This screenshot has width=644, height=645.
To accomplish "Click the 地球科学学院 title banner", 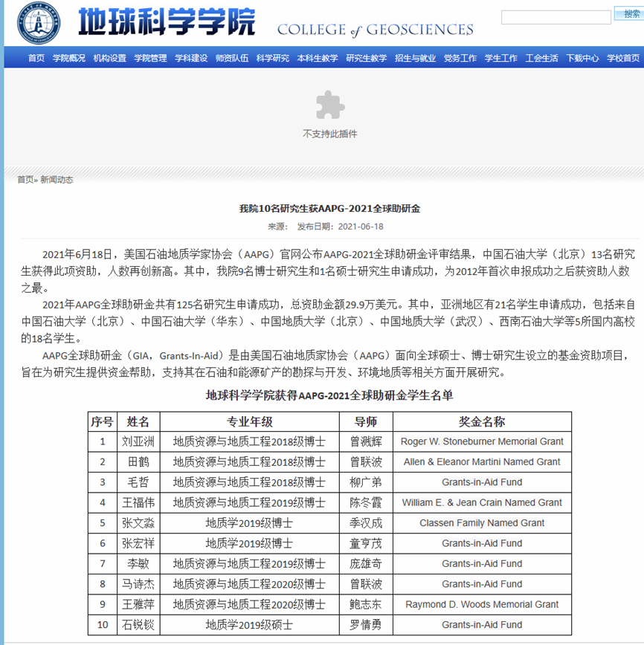I will click(167, 24).
